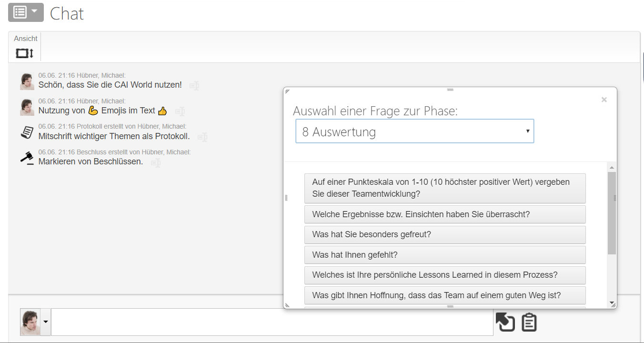Click the Protokoll document icon
The height and width of the screenshot is (343, 644).
click(27, 132)
